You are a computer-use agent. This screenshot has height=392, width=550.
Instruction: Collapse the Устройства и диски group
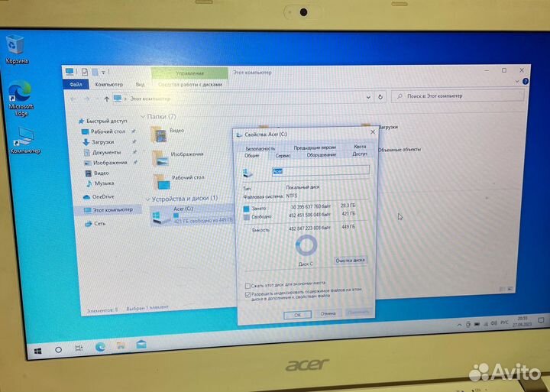pos(147,199)
